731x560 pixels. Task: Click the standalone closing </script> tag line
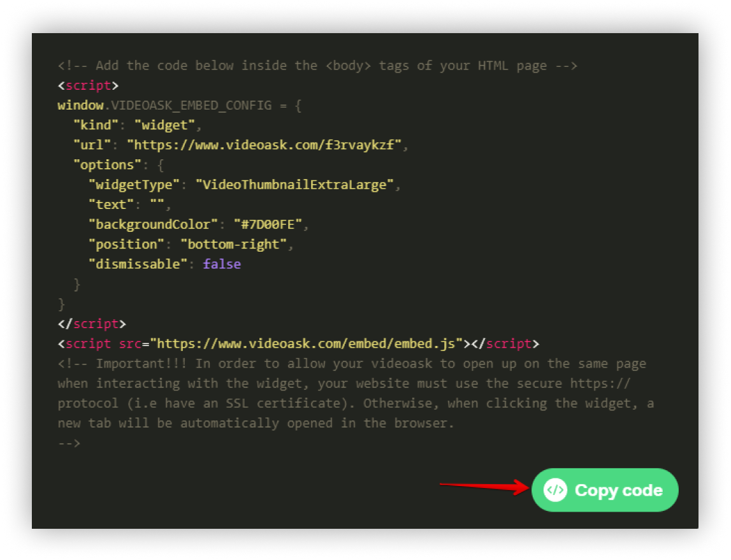pyautogui.click(x=92, y=324)
